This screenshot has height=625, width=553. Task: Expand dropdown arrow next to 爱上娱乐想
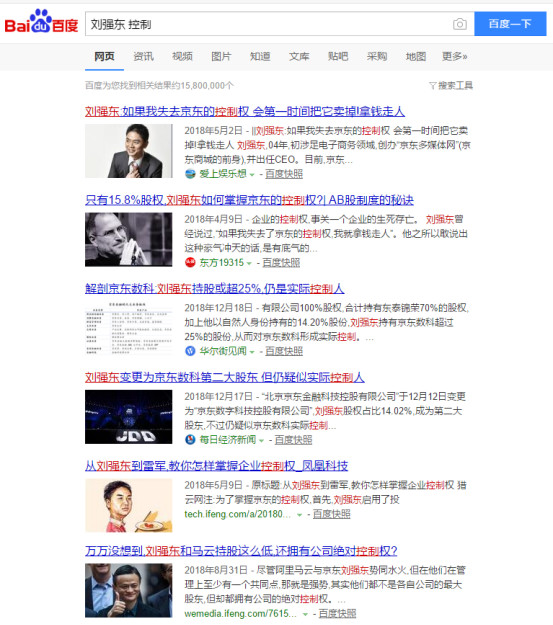(x=252, y=175)
